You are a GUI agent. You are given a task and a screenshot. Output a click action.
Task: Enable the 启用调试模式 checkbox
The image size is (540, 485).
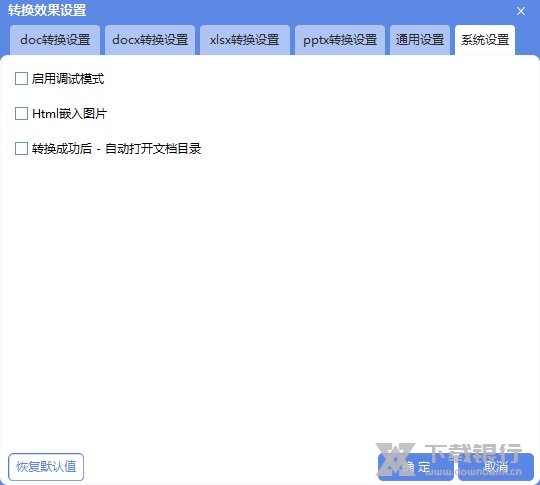pyautogui.click(x=21, y=79)
